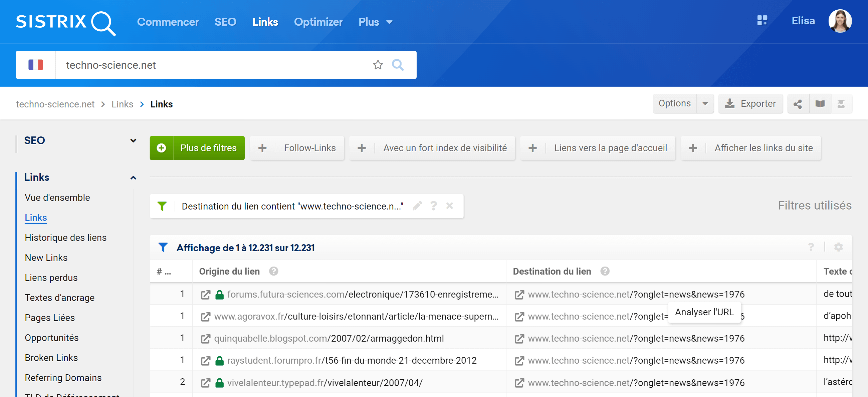Viewport: 868px width, 397px height.
Task: Go to the Commencer tab
Action: pyautogui.click(x=168, y=22)
